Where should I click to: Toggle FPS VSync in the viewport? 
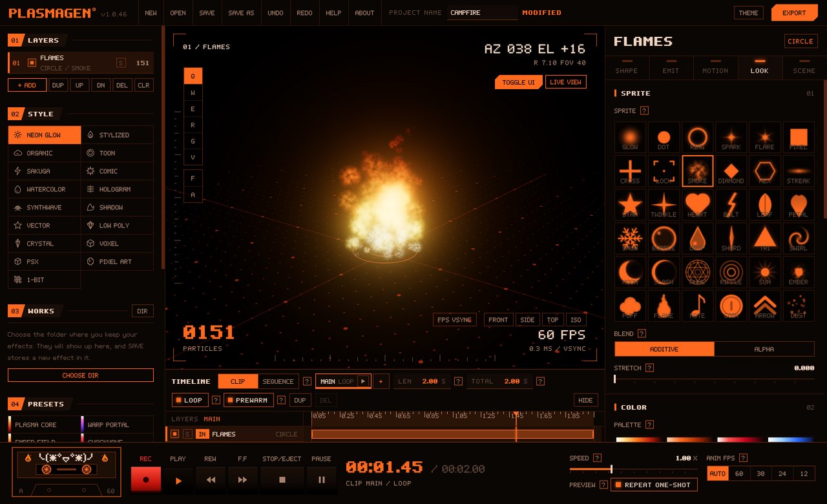[x=455, y=320]
